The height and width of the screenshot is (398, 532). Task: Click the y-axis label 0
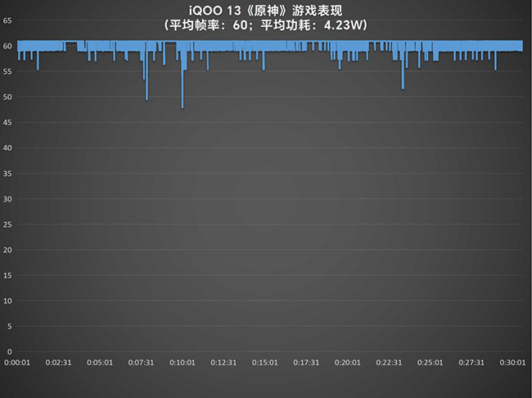click(x=10, y=352)
